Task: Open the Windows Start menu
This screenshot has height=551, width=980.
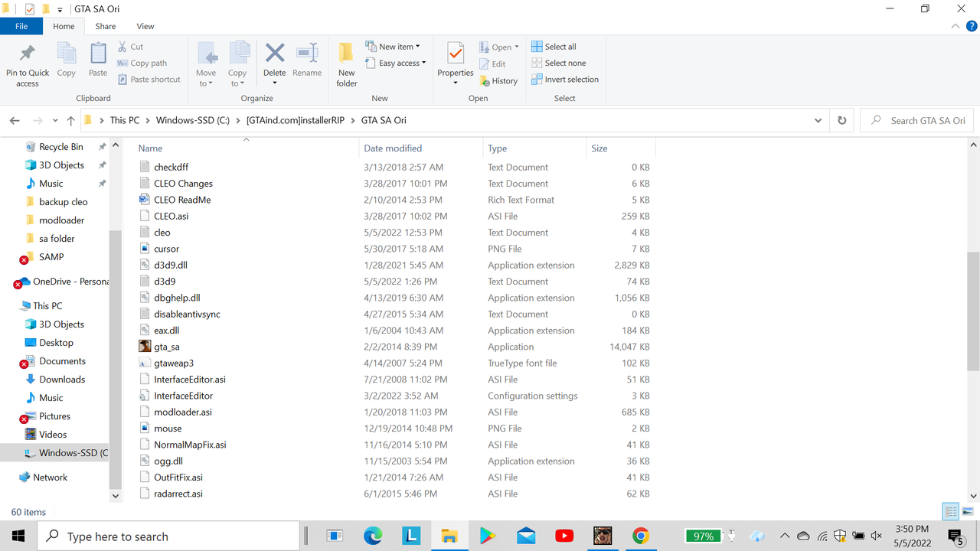Action: (x=18, y=536)
